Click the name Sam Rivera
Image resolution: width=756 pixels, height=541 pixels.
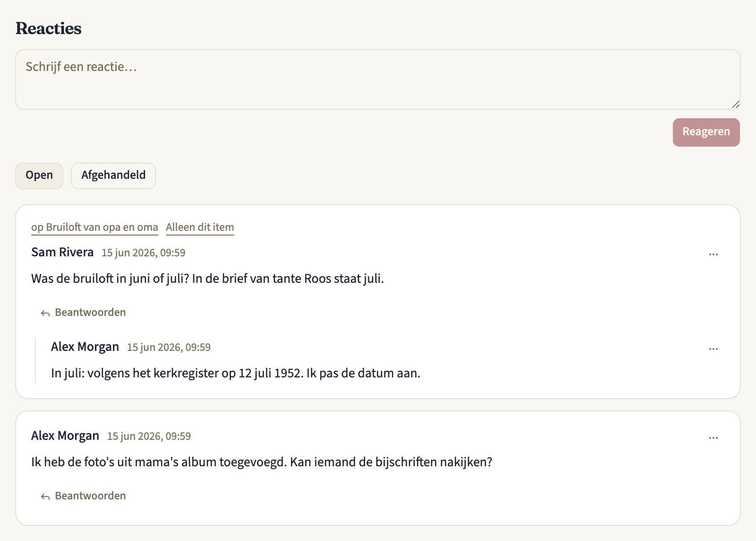[x=62, y=252]
